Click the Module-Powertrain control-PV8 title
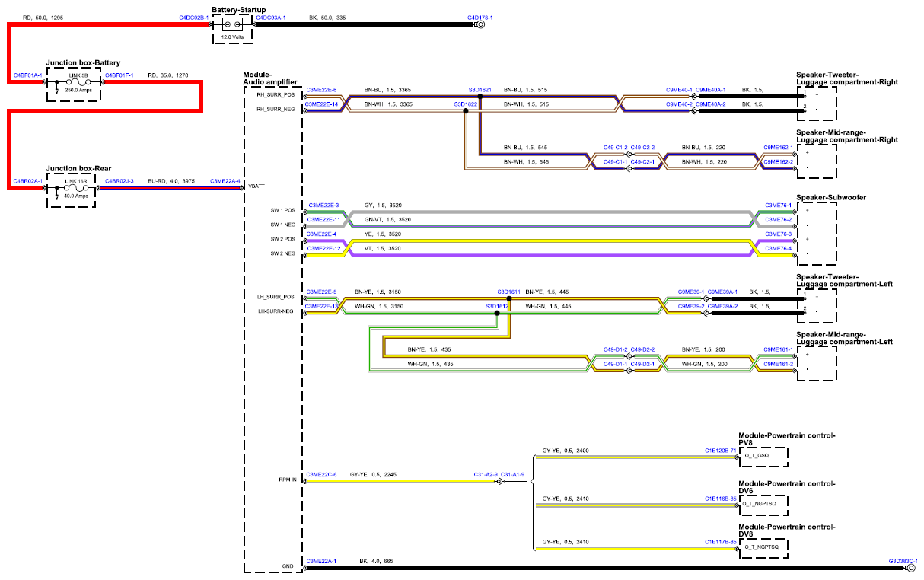The width and height of the screenshot is (924, 580). (787, 438)
